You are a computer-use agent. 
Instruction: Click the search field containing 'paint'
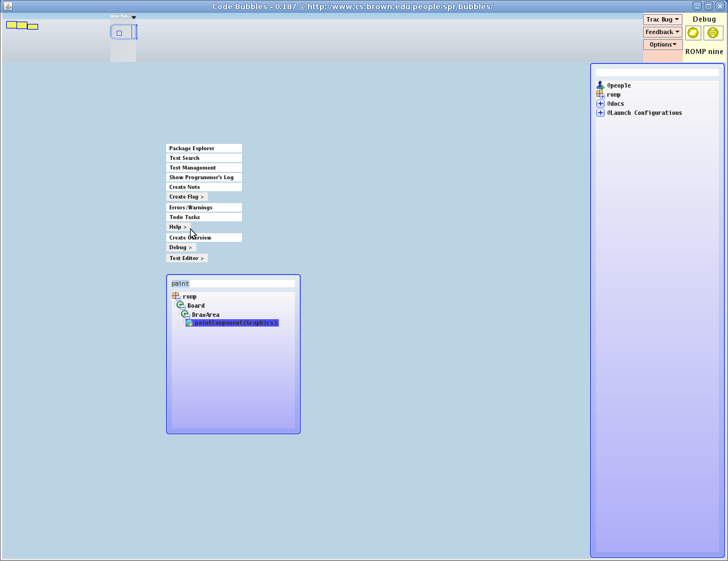tap(233, 283)
